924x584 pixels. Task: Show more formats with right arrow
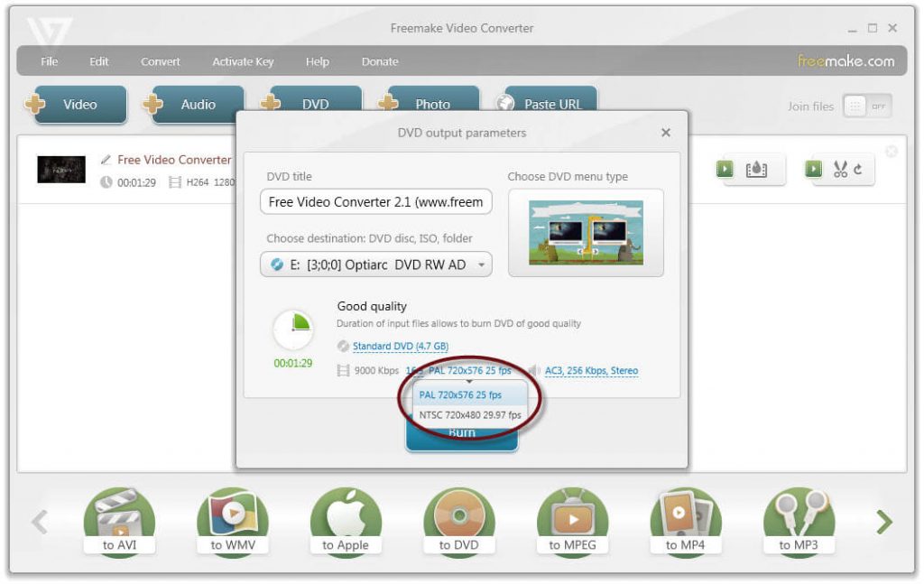click(884, 522)
